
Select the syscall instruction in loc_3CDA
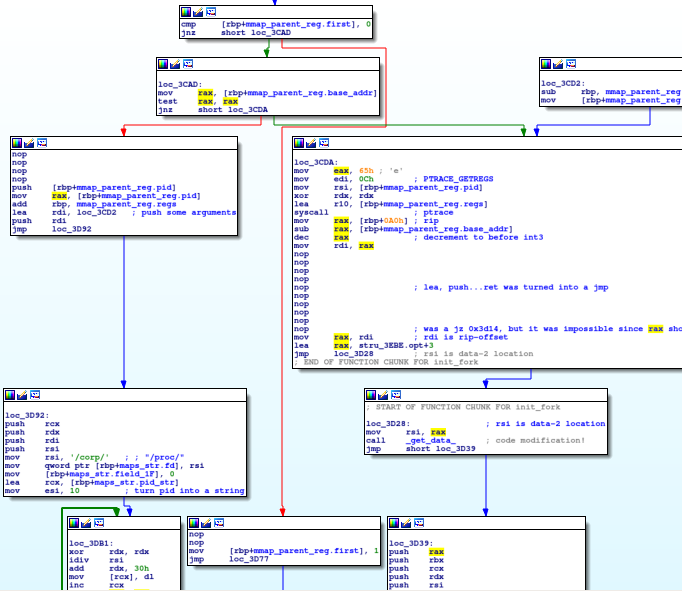(x=311, y=213)
